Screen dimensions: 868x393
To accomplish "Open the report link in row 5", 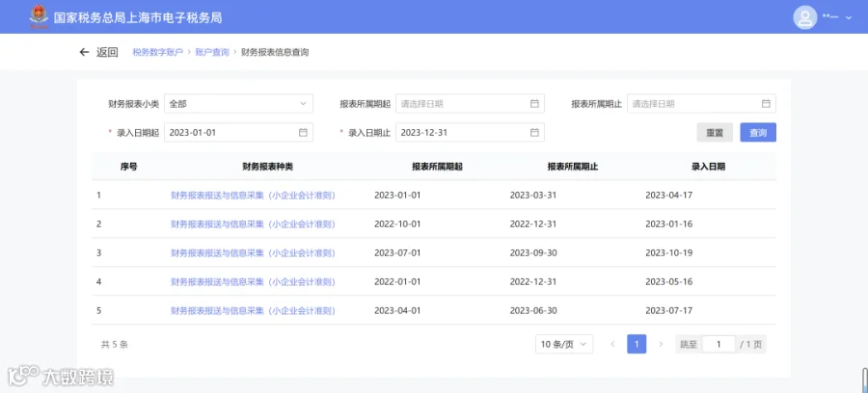I will (253, 310).
